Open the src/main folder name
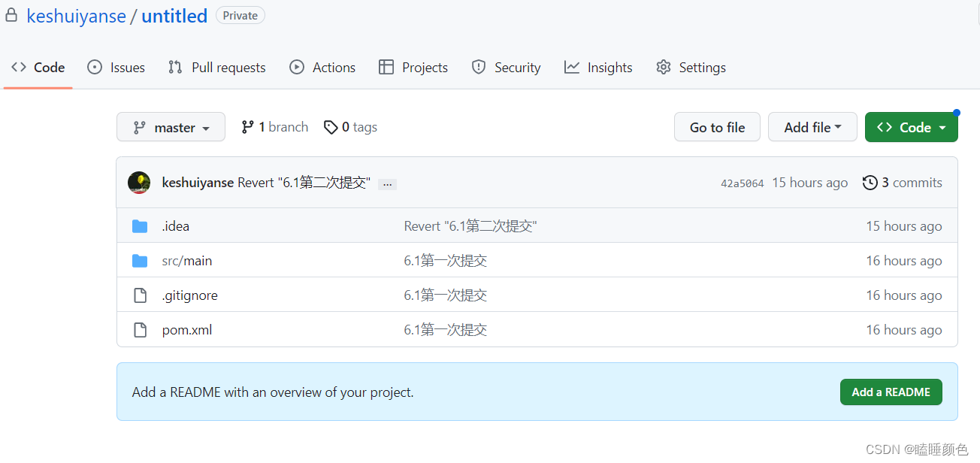980x463 pixels. (x=187, y=261)
